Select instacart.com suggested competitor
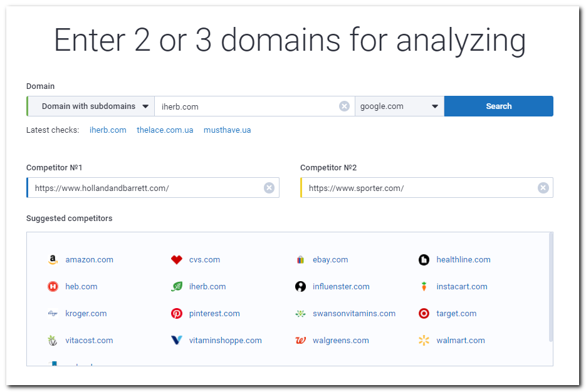The height and width of the screenshot is (392, 586). pyautogui.click(x=462, y=286)
